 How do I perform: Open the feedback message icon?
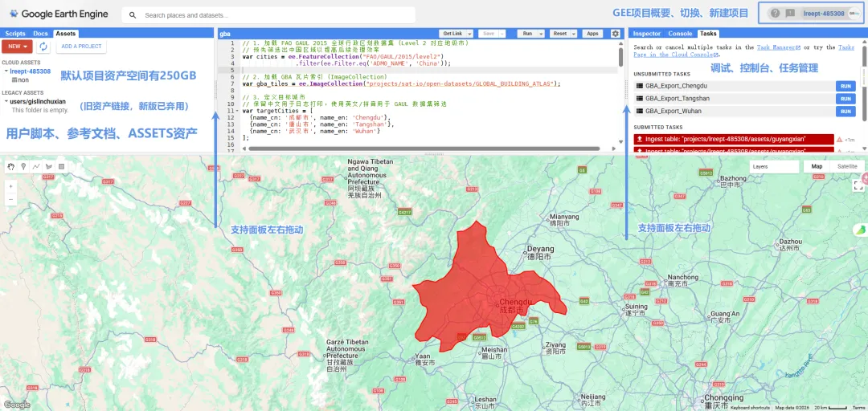791,14
